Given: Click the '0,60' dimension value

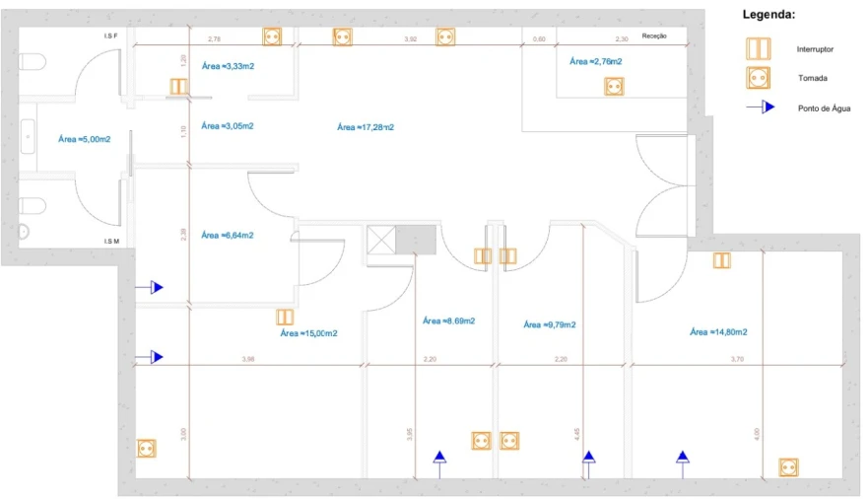Looking at the screenshot, I should (539, 38).
